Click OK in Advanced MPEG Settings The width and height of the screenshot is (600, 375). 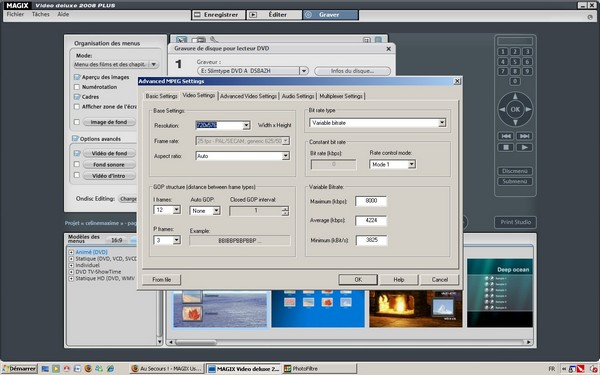[x=358, y=279]
